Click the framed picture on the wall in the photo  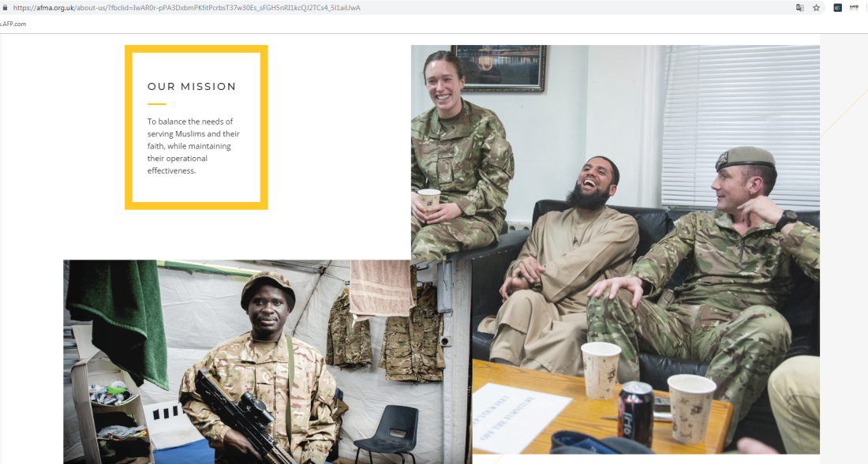(x=499, y=68)
